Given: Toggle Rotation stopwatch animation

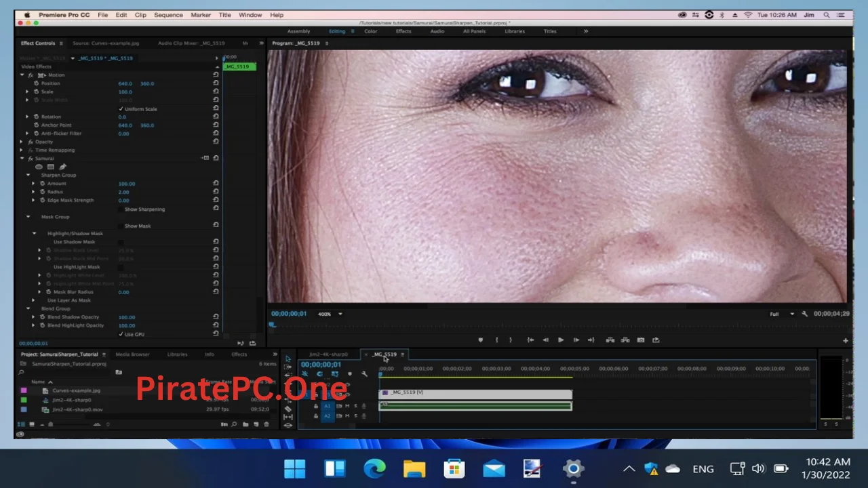Looking at the screenshot, I should pyautogui.click(x=37, y=117).
